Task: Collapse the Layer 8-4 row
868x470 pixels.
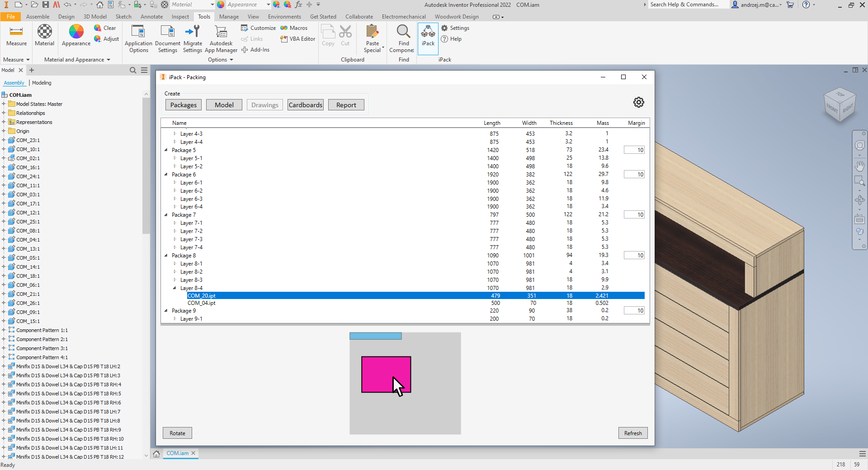Action: tap(175, 288)
